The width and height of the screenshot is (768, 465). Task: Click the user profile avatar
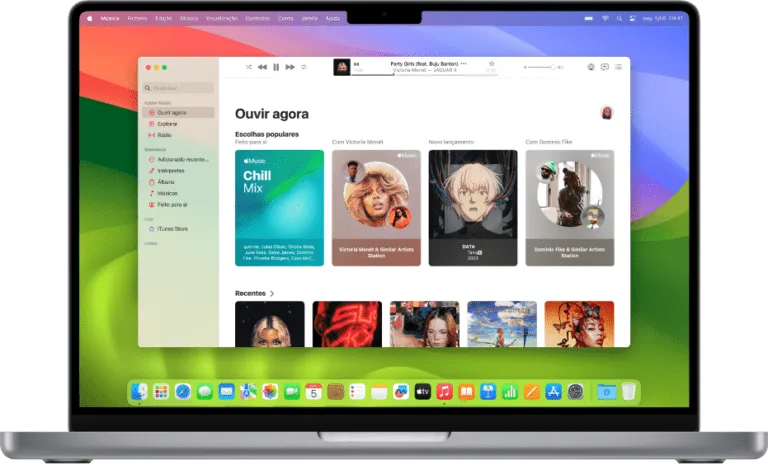click(x=607, y=113)
